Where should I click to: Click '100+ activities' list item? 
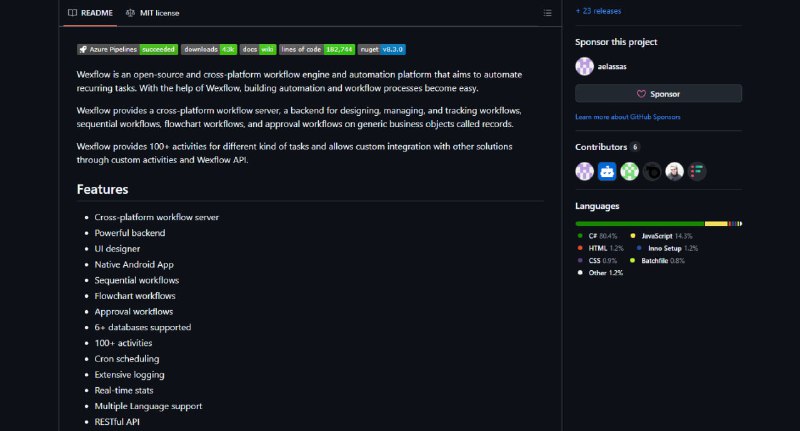click(123, 343)
